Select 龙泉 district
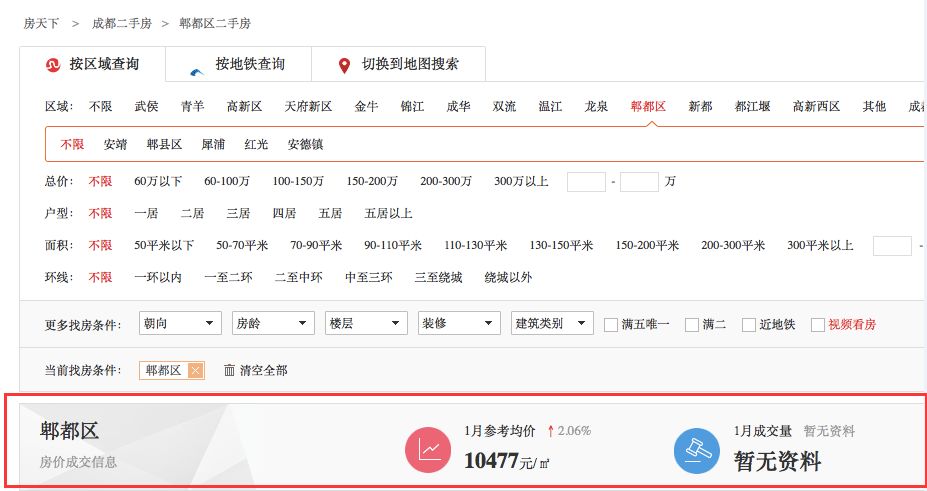Image resolution: width=927 pixels, height=491 pixels. click(596, 106)
